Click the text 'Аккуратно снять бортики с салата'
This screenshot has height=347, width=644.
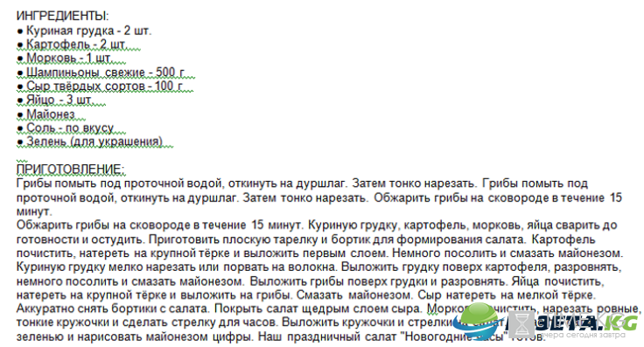tap(114, 309)
